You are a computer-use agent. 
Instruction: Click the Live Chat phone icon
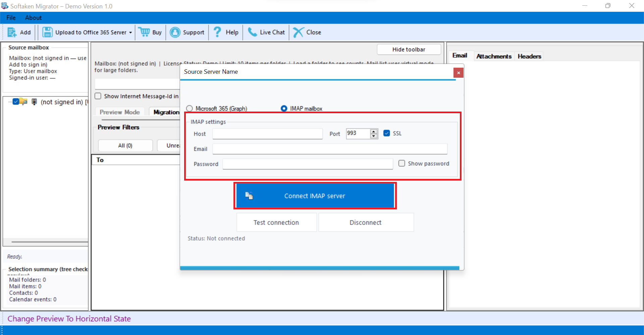pos(252,32)
